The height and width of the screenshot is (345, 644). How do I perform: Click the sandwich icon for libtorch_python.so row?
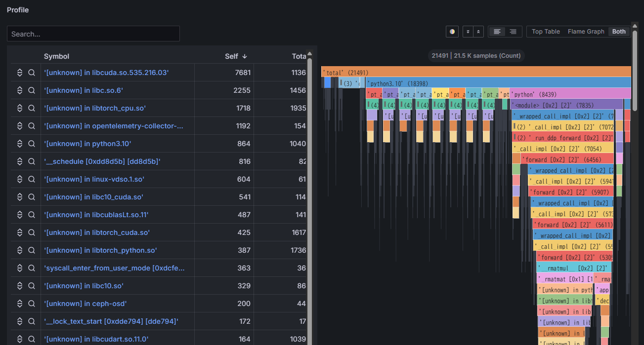[20, 250]
